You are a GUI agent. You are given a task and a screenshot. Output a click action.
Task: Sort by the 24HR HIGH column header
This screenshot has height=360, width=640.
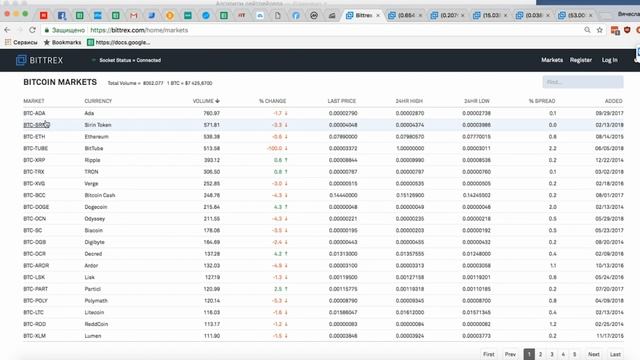pos(409,101)
